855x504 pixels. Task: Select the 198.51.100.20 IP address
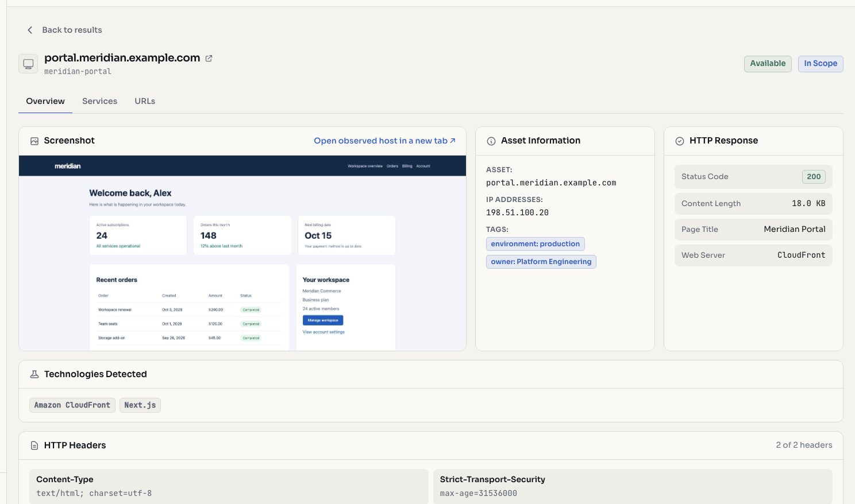tap(517, 212)
